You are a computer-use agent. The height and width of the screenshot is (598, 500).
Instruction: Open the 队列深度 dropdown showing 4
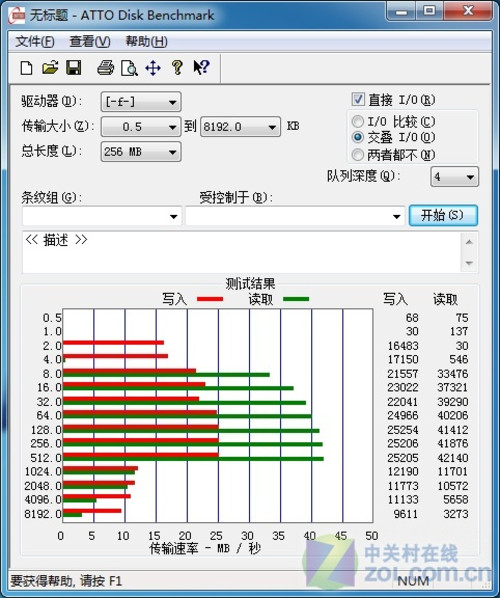(x=454, y=177)
